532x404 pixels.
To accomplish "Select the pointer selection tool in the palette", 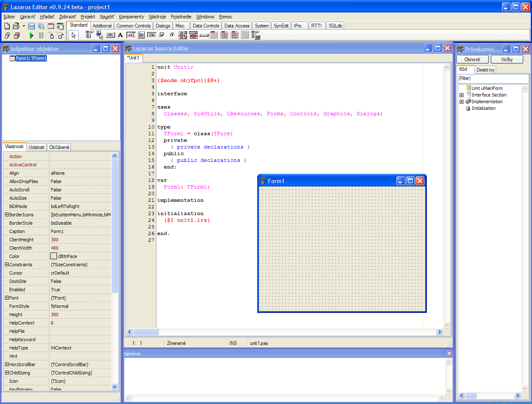I will tap(74, 35).
